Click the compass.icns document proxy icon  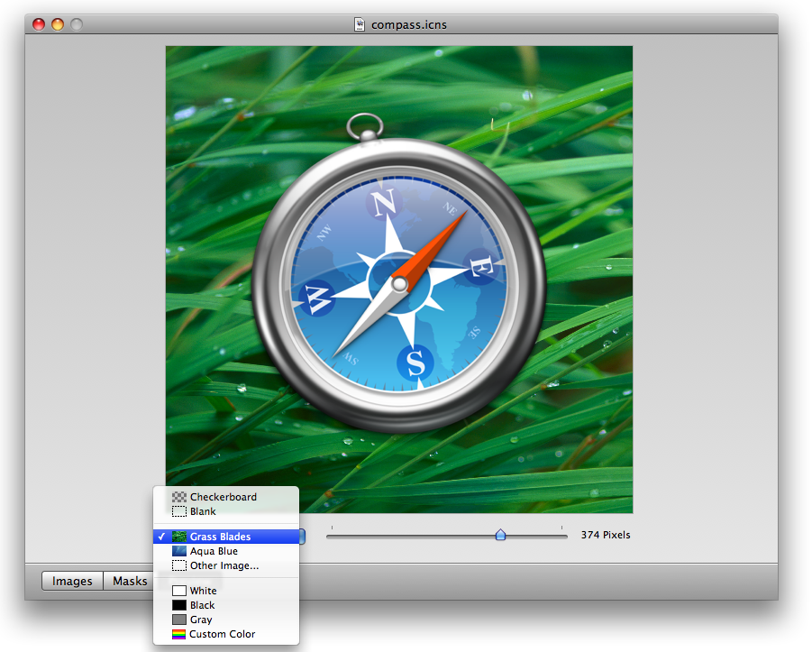click(x=360, y=24)
